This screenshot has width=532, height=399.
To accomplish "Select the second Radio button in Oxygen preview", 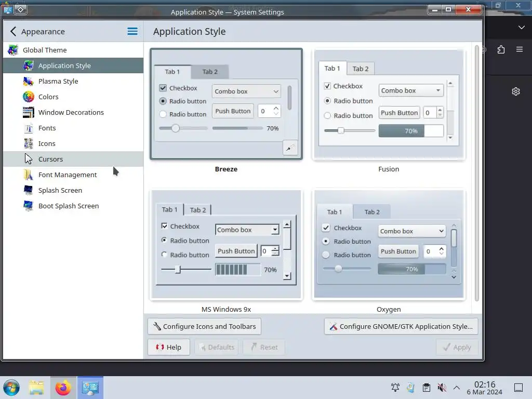I will [x=326, y=255].
